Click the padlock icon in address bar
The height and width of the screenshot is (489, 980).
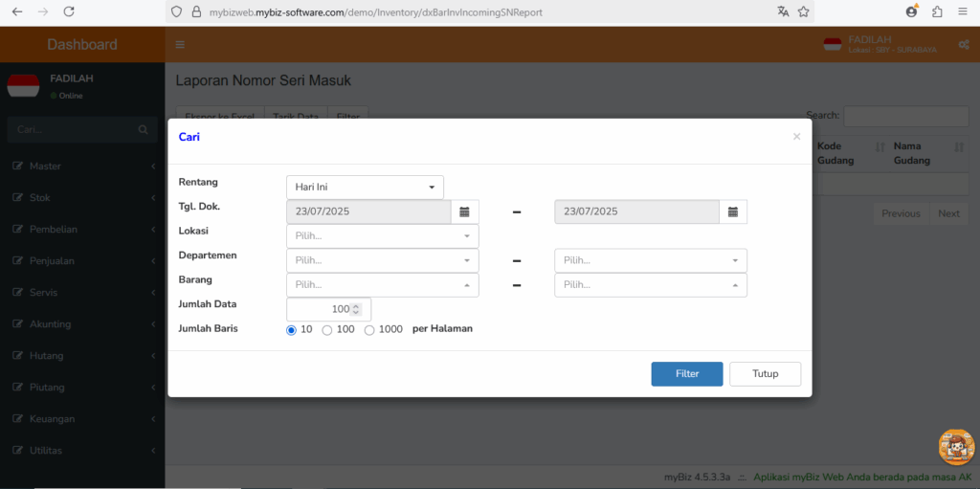click(196, 11)
